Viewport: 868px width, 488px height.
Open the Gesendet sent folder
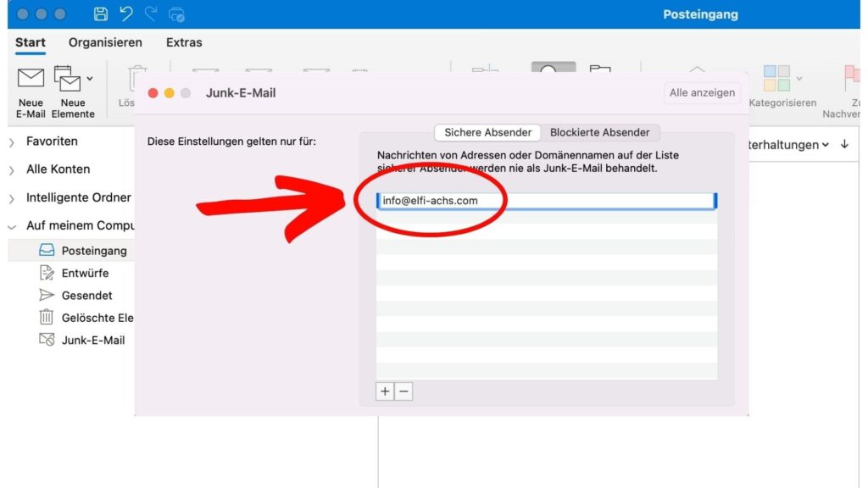pos(86,296)
